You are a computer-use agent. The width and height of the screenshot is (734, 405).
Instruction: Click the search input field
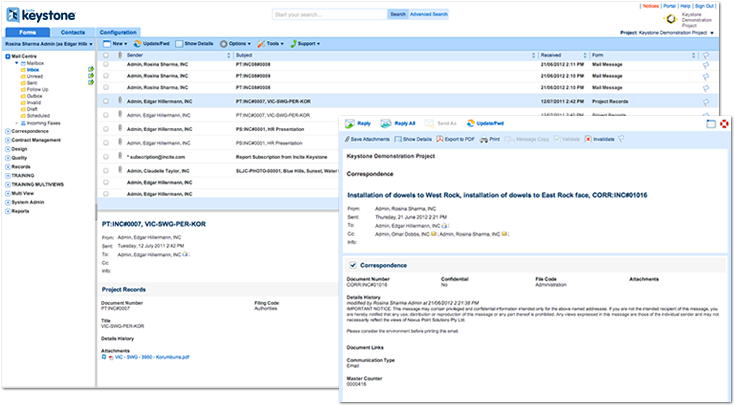330,15
